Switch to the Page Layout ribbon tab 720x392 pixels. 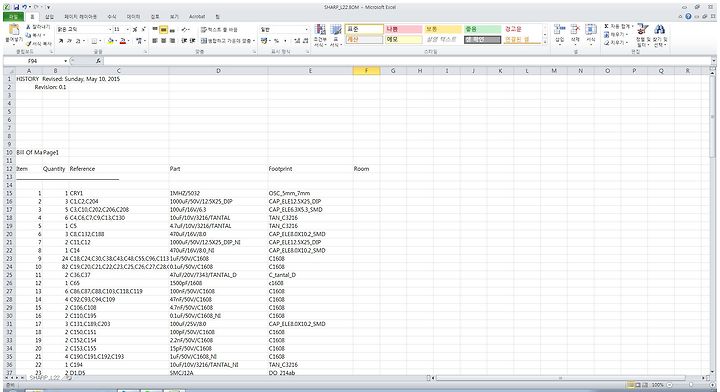pyautogui.click(x=80, y=17)
